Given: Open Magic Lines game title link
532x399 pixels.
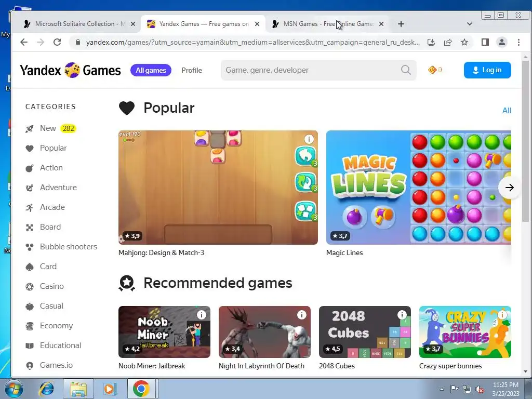Looking at the screenshot, I should 344,253.
